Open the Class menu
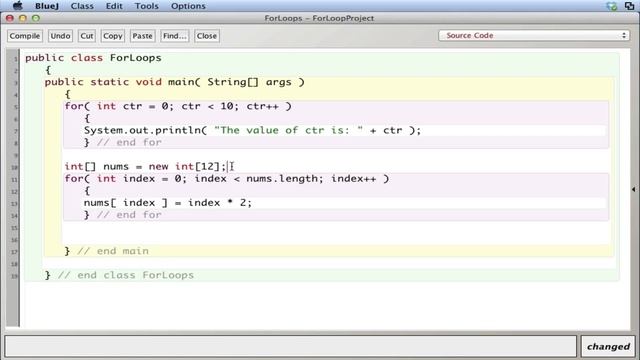 pyautogui.click(x=82, y=6)
